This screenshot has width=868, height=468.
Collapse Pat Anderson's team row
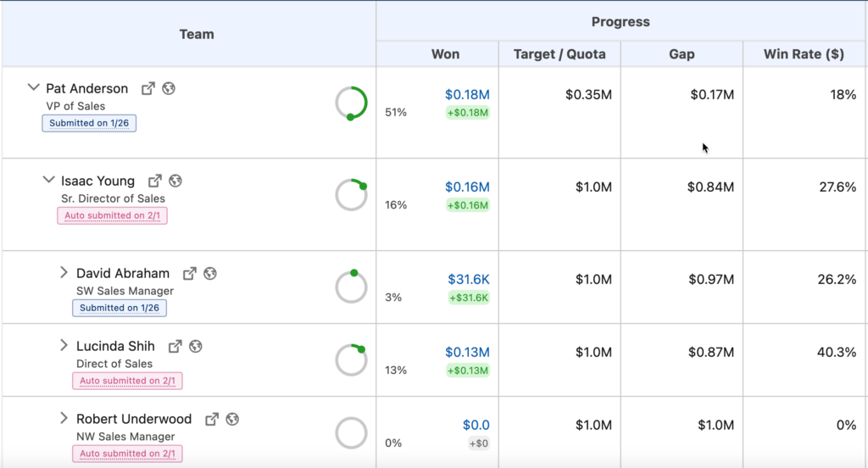click(34, 87)
